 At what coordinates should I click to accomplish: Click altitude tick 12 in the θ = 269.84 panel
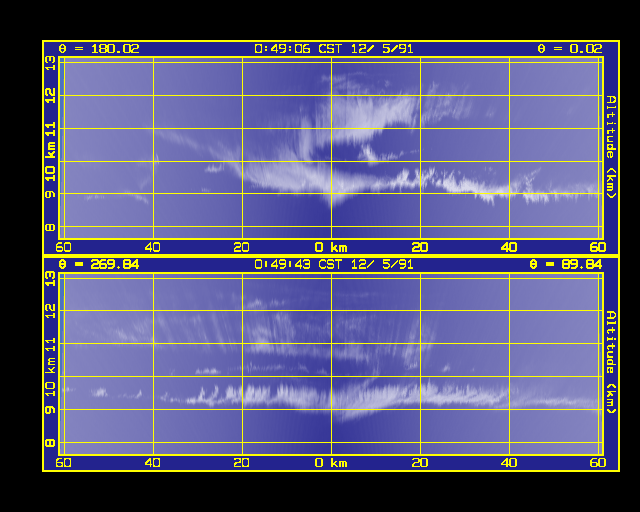pos(50,312)
